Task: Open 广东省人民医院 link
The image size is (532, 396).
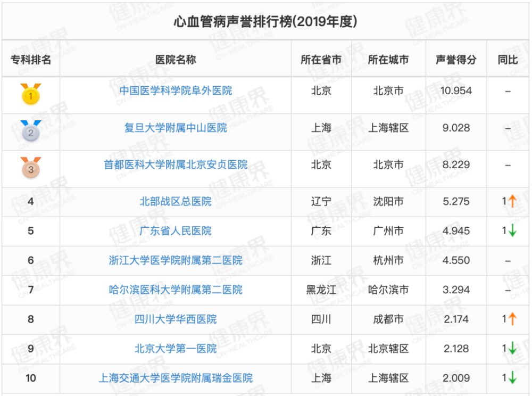Action: click(176, 231)
